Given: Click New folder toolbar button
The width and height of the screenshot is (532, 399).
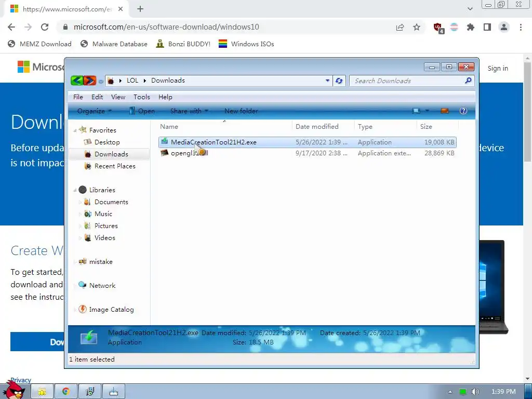Looking at the screenshot, I should pyautogui.click(x=241, y=111).
